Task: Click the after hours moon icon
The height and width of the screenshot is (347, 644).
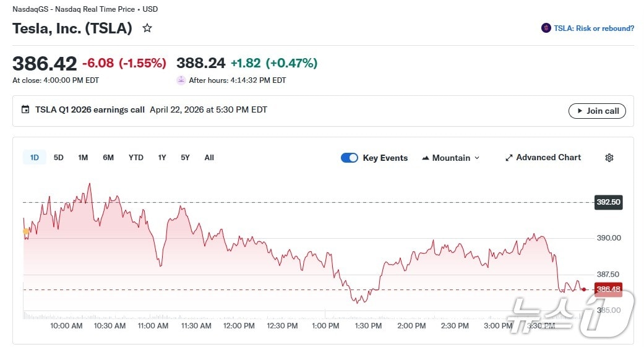Action: [181, 80]
